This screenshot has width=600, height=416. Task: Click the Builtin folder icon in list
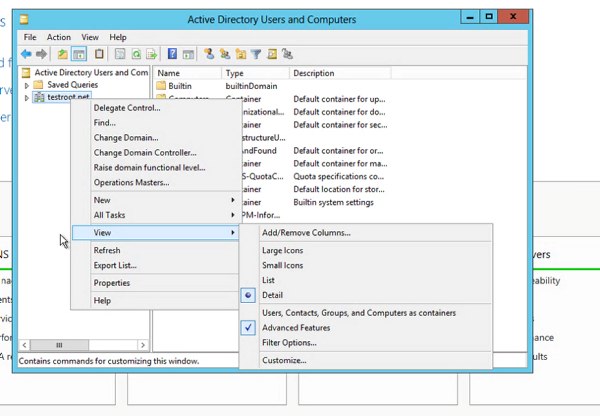(x=161, y=86)
